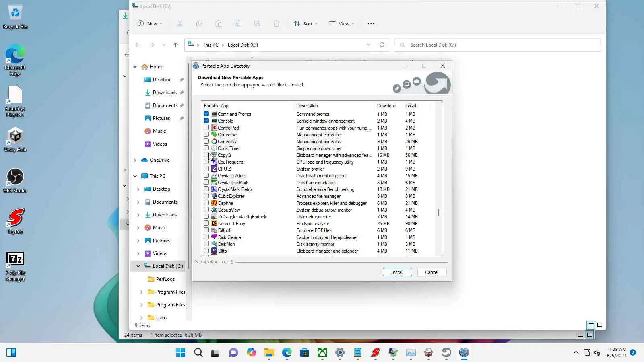The width and height of the screenshot is (644, 362).
Task: Click the Search Local Disk (C:) field
Action: tap(497, 45)
